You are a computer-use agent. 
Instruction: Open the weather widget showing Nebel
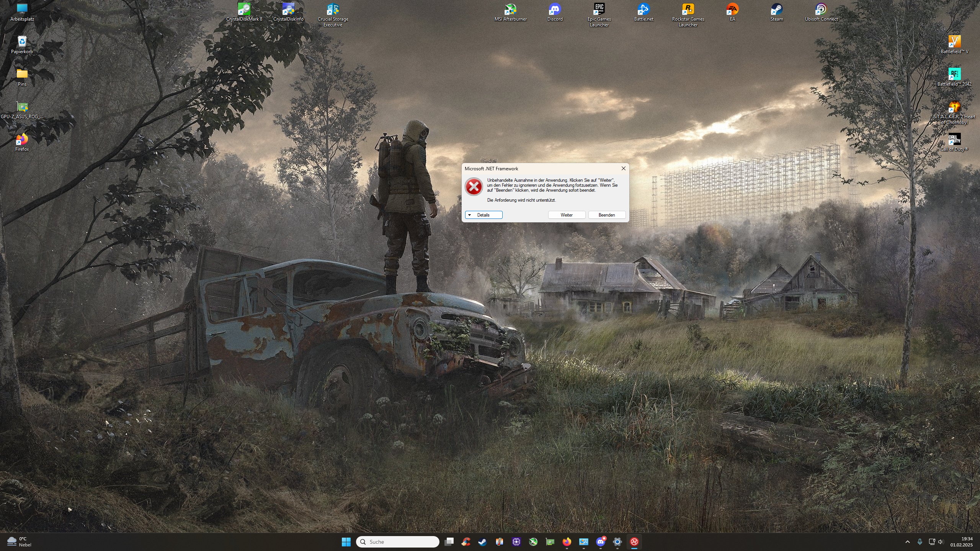(19, 542)
